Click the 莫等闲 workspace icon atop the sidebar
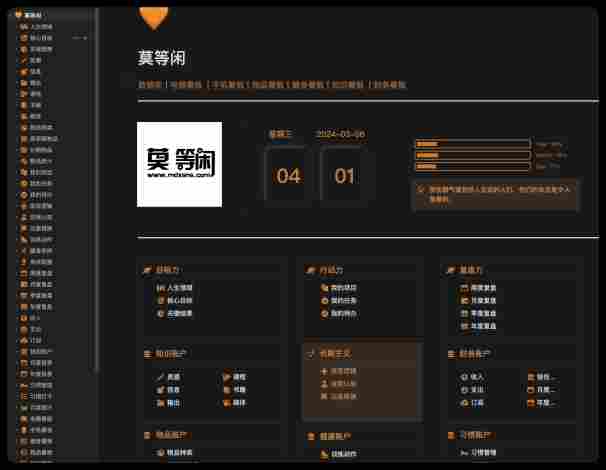 pyautogui.click(x=18, y=15)
